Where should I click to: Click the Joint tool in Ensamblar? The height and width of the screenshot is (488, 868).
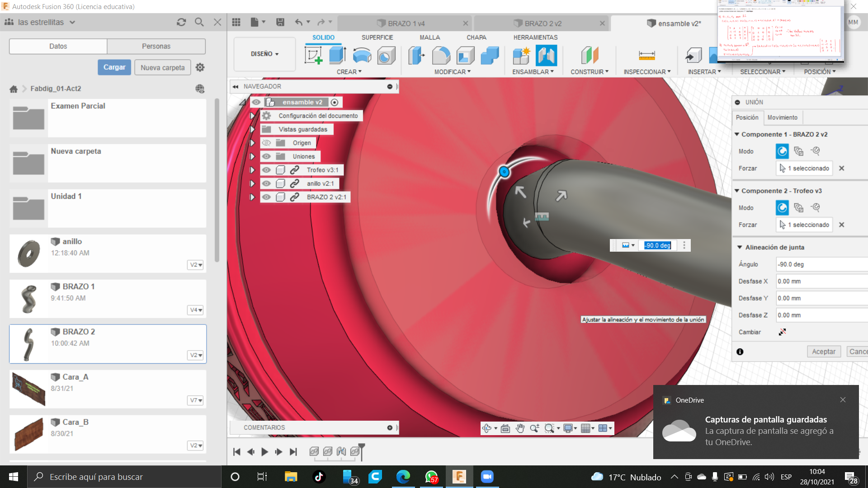pos(546,56)
